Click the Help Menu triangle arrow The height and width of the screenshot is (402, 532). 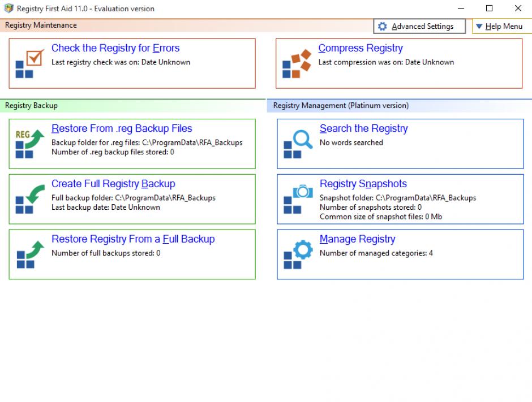click(x=479, y=26)
